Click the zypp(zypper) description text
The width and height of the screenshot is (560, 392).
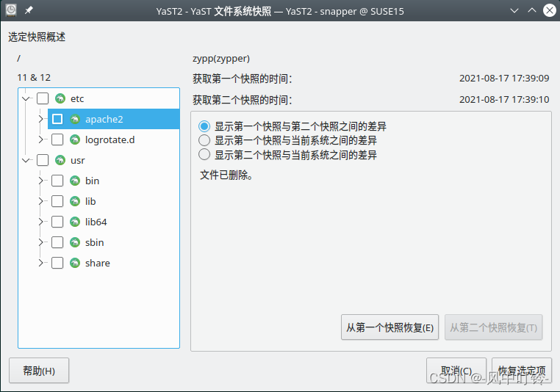[221, 59]
